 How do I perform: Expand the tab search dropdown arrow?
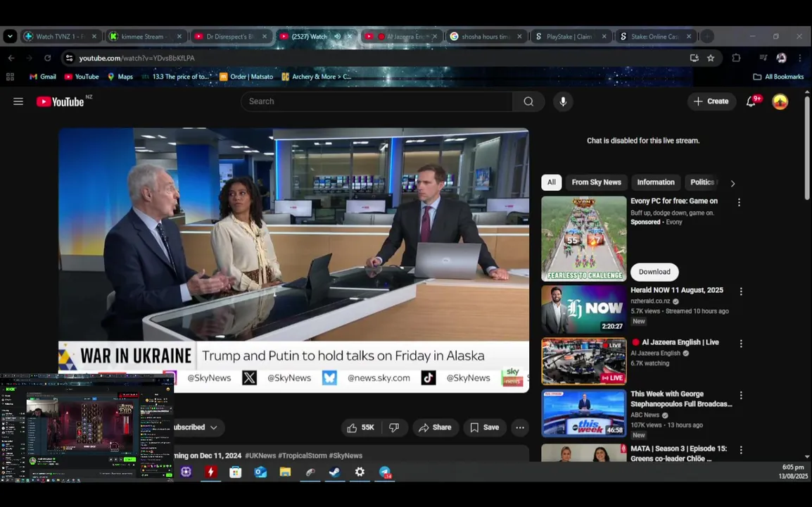coord(10,37)
